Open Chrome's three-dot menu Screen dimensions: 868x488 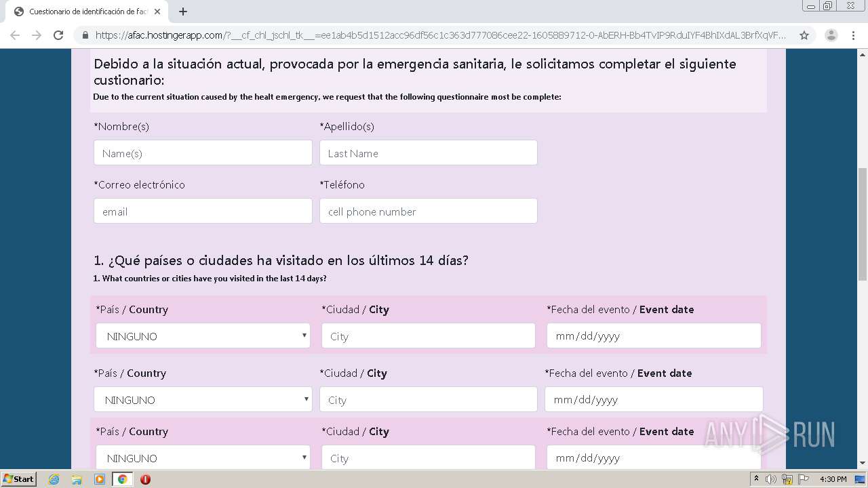point(853,35)
